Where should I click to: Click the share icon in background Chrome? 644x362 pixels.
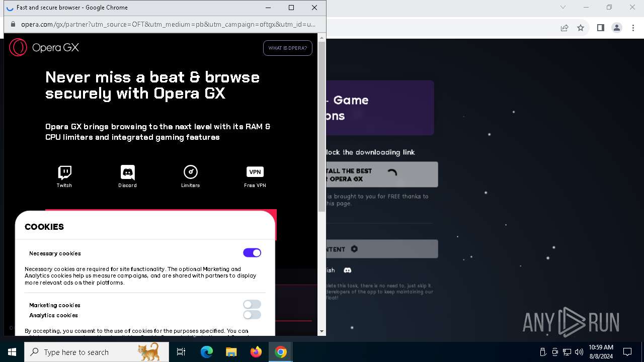point(565,28)
